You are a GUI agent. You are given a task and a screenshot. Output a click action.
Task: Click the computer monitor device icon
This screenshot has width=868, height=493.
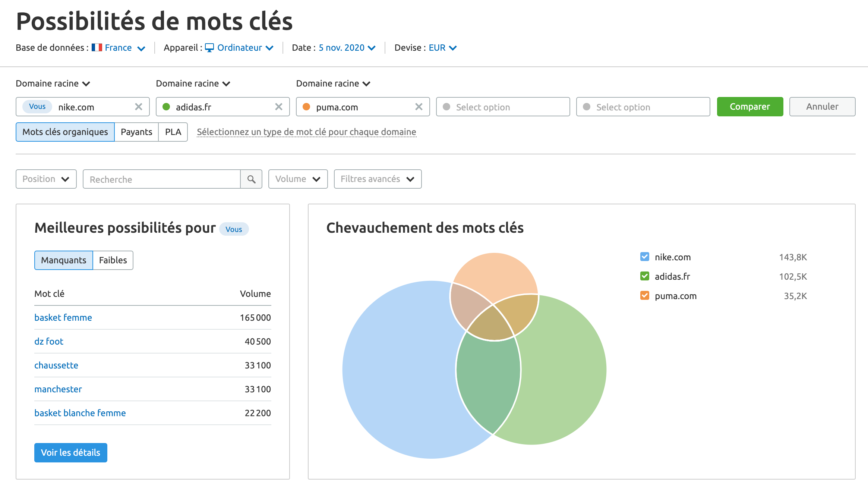click(x=209, y=48)
